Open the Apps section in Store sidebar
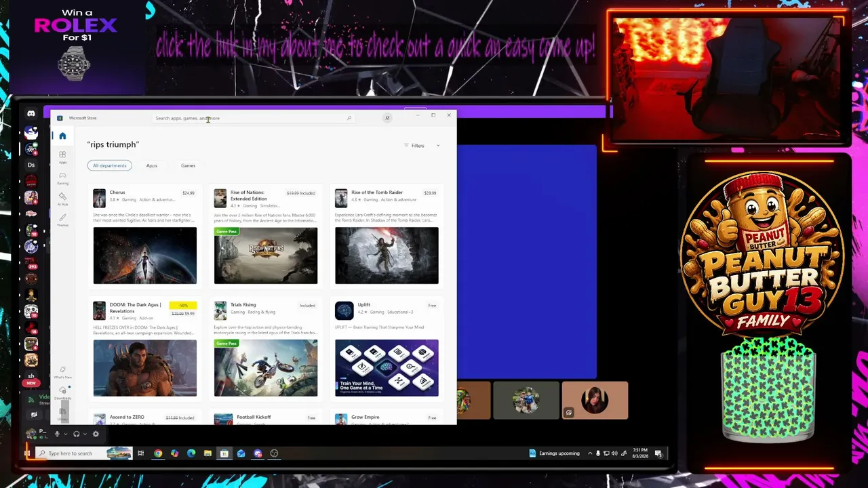This screenshot has height=488, width=868. 62,157
